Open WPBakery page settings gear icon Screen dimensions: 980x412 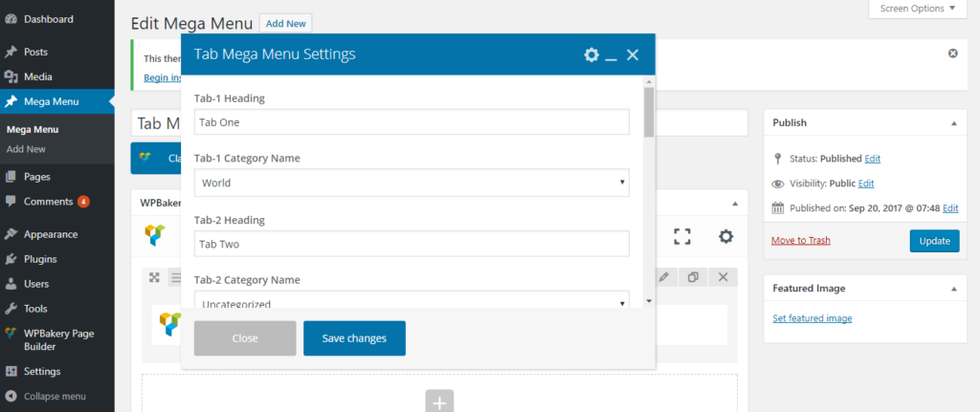pos(726,235)
